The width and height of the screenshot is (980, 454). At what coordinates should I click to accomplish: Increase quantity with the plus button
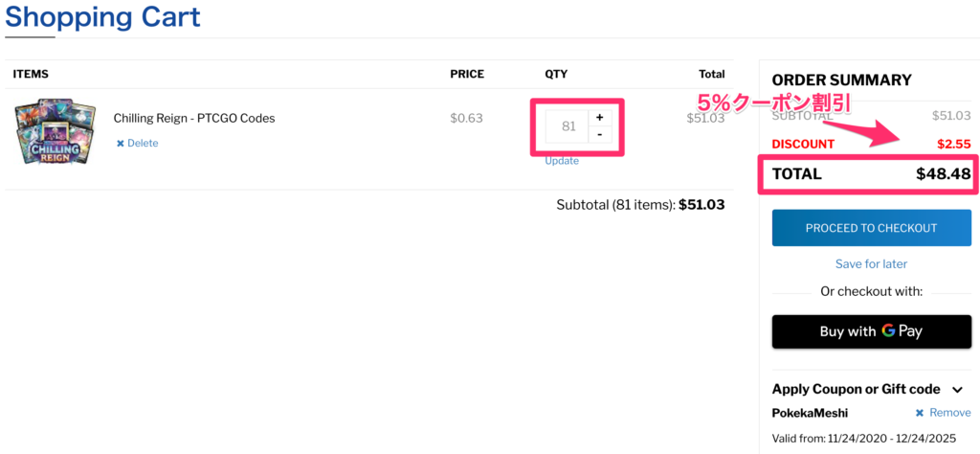tap(599, 118)
